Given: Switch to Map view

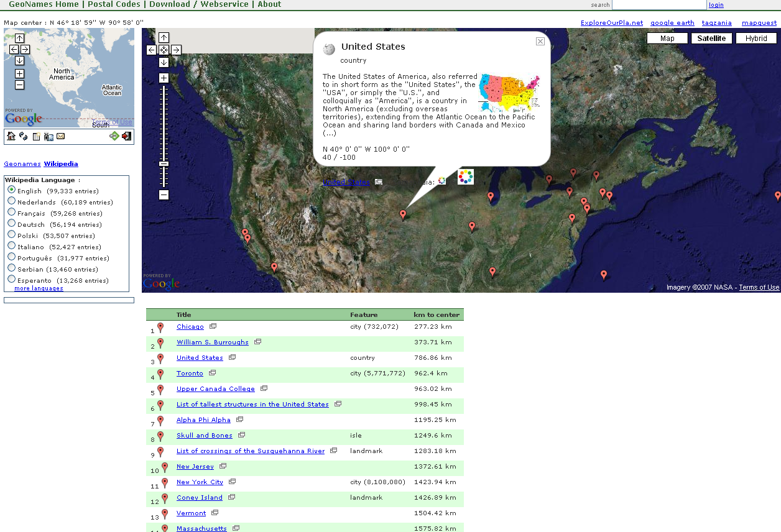Looking at the screenshot, I should pyautogui.click(x=667, y=39).
